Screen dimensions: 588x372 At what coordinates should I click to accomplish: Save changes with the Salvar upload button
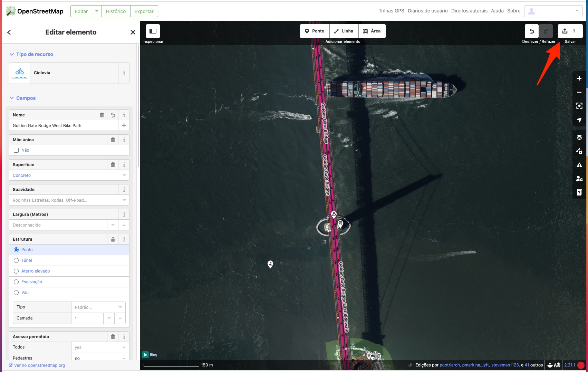(x=570, y=31)
